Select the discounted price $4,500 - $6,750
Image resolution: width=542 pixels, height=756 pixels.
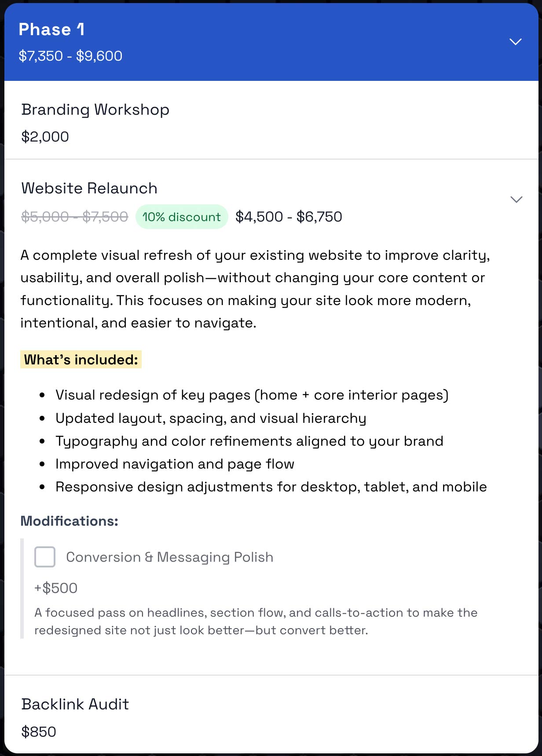[x=289, y=216]
